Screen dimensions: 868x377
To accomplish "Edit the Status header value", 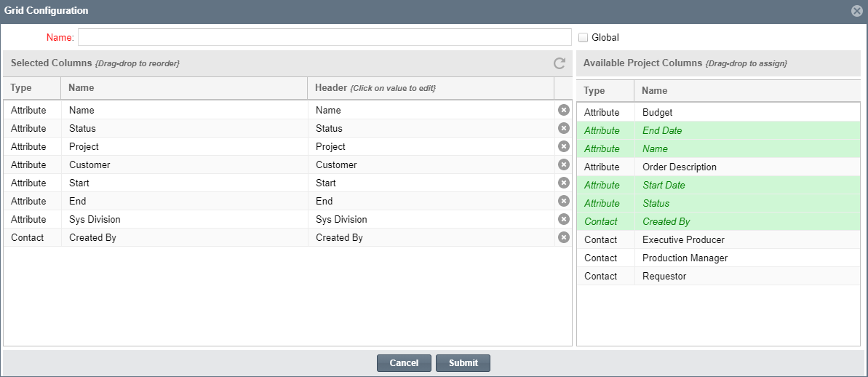I will (x=431, y=128).
